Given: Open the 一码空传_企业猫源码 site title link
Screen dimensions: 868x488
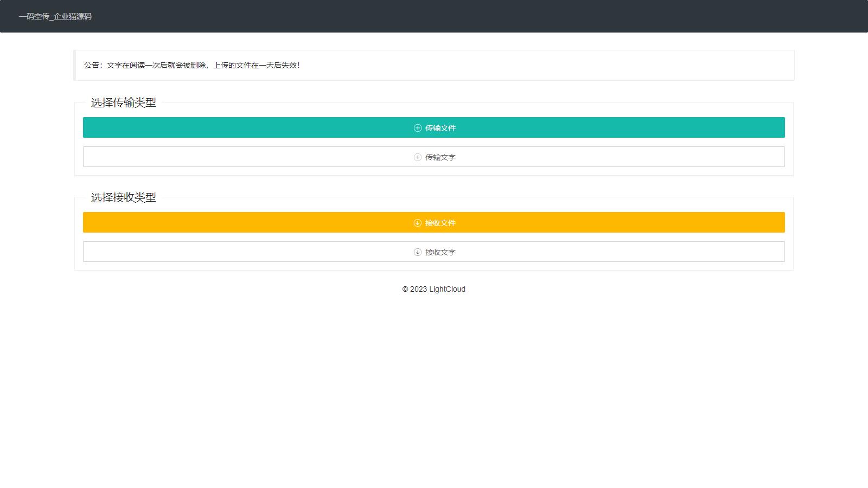Looking at the screenshot, I should pos(55,16).
